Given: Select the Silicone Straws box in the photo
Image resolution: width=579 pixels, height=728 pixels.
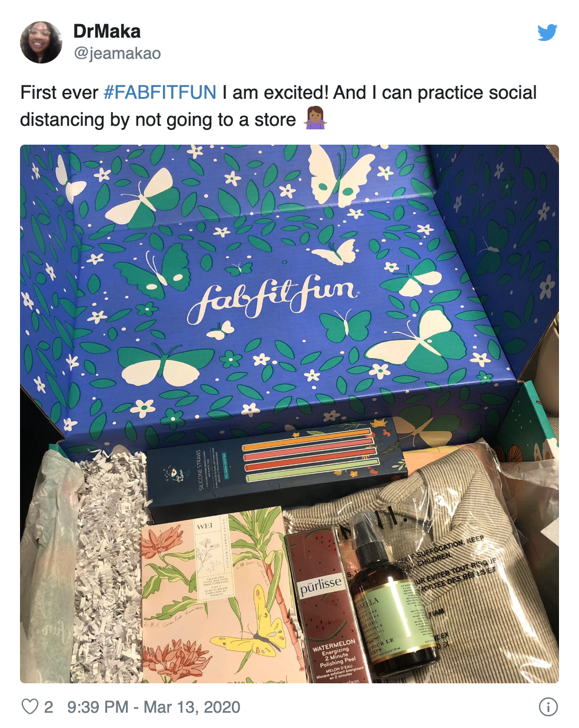Looking at the screenshot, I should click(x=275, y=469).
